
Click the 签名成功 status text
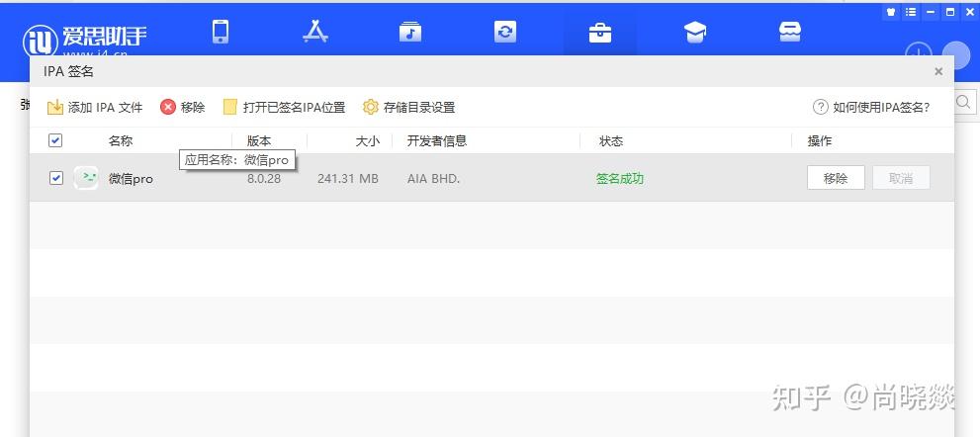coord(620,179)
